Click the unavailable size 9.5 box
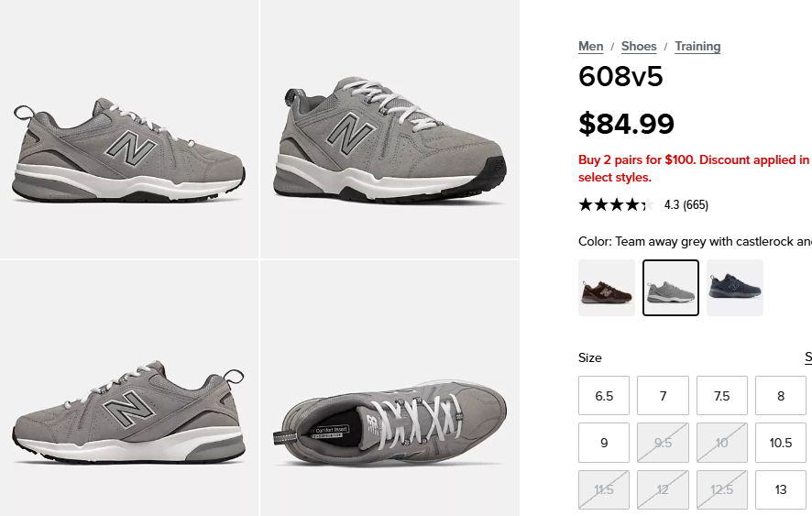This screenshot has height=516, width=812. click(x=663, y=443)
